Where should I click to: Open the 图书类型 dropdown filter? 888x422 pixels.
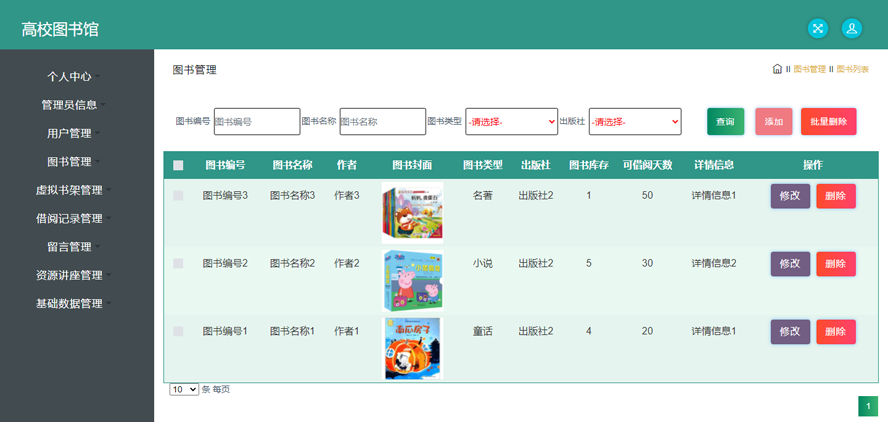coord(511,121)
